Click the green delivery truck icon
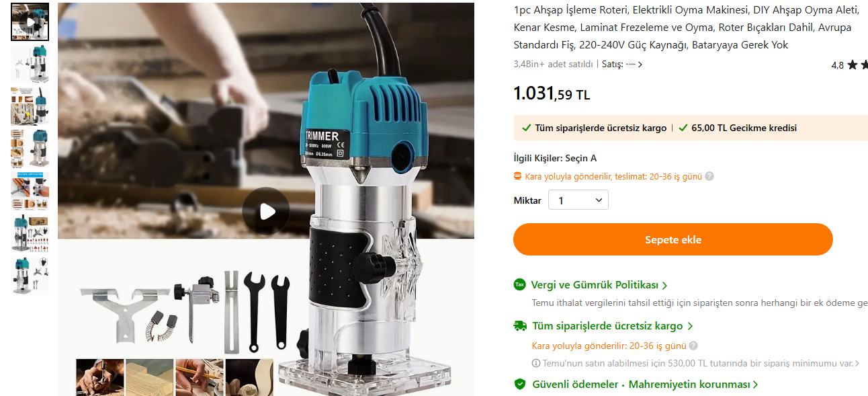Image resolution: width=868 pixels, height=396 pixels. [520, 325]
